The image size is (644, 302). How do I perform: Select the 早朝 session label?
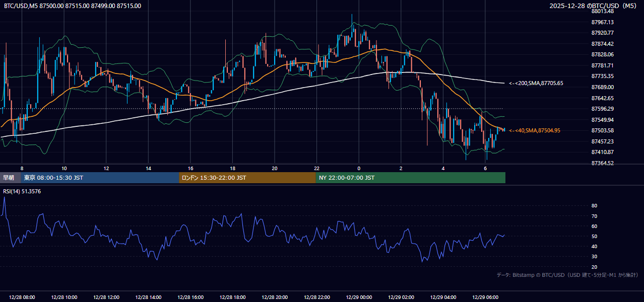point(10,178)
